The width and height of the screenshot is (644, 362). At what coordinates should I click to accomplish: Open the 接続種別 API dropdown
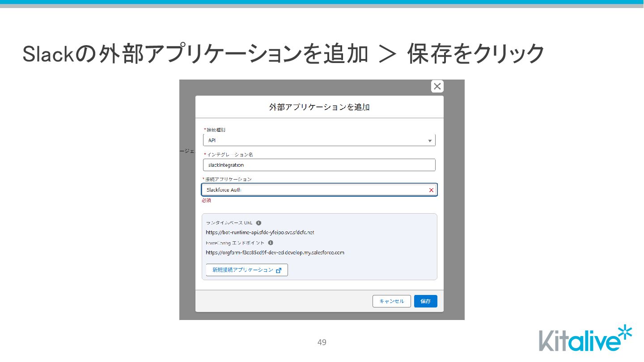[x=319, y=140]
